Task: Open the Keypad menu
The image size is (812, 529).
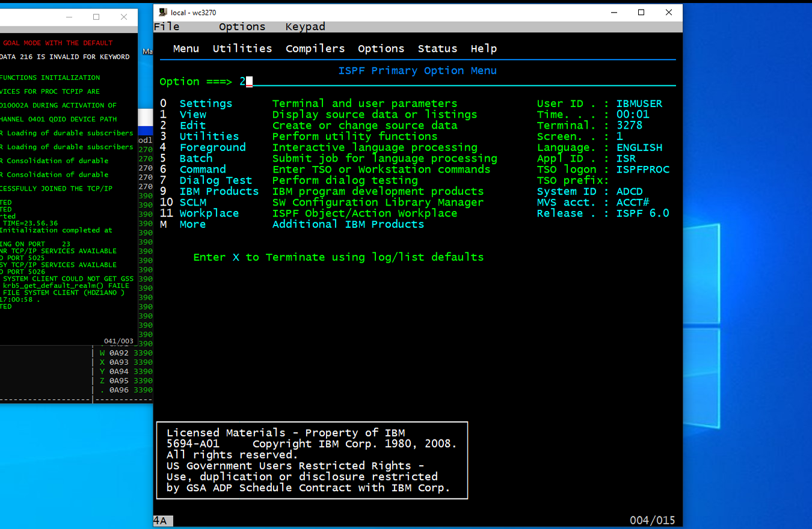Action: [305, 26]
